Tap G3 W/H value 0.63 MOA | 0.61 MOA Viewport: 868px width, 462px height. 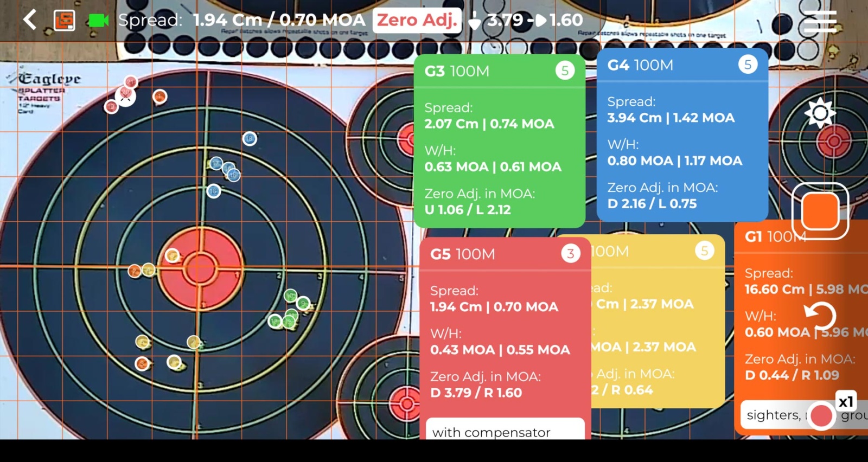pyautogui.click(x=493, y=166)
